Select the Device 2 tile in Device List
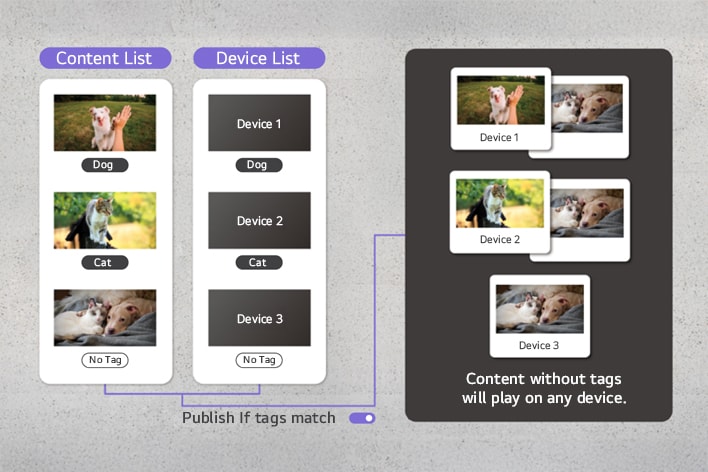Image resolution: width=708 pixels, height=472 pixels. [259, 220]
